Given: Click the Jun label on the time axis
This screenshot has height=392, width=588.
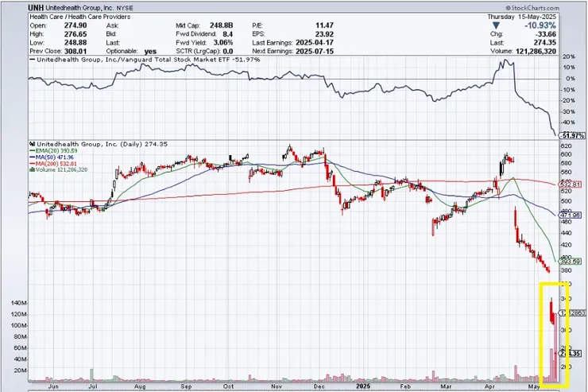Looking at the screenshot, I should (x=53, y=386).
